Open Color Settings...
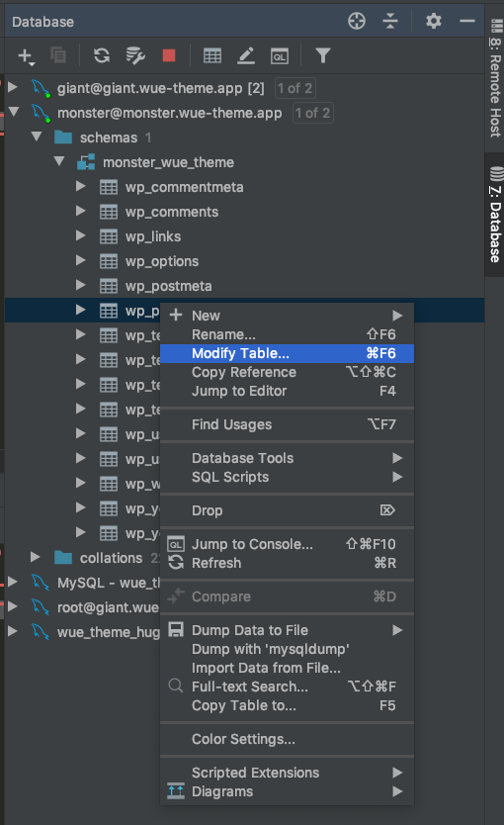Viewport: 504px width, 825px height. (x=287, y=739)
